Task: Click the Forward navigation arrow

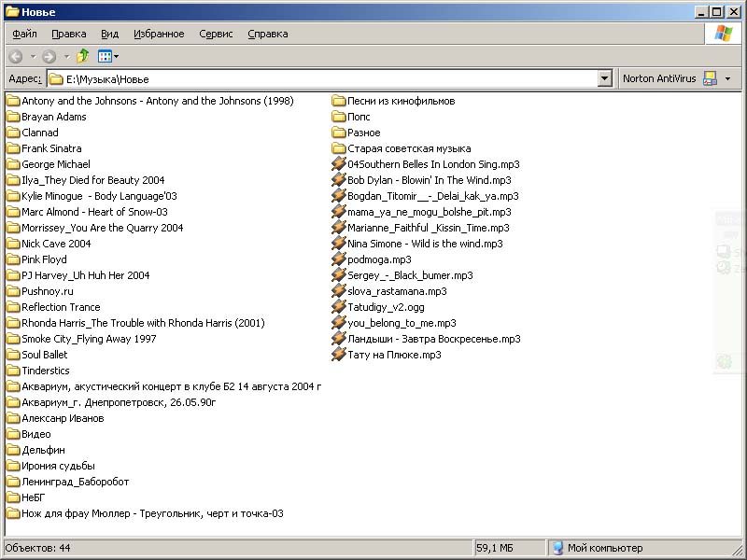Action: [x=49, y=57]
